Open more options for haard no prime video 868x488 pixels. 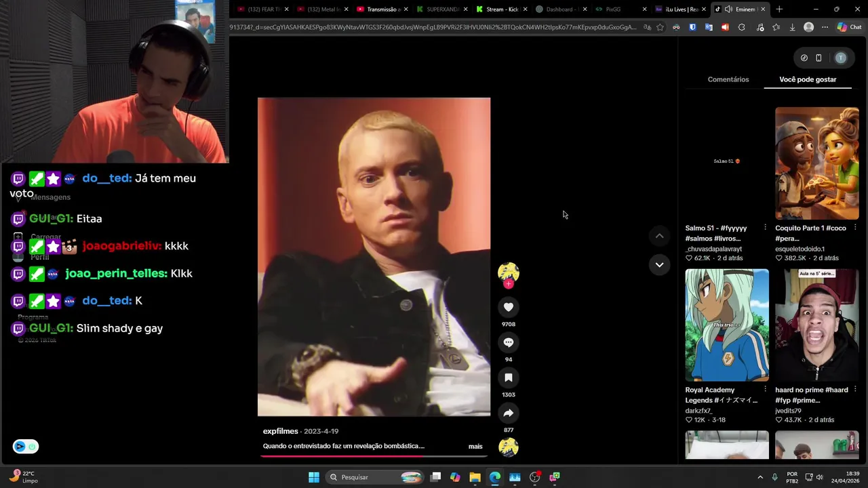click(855, 390)
